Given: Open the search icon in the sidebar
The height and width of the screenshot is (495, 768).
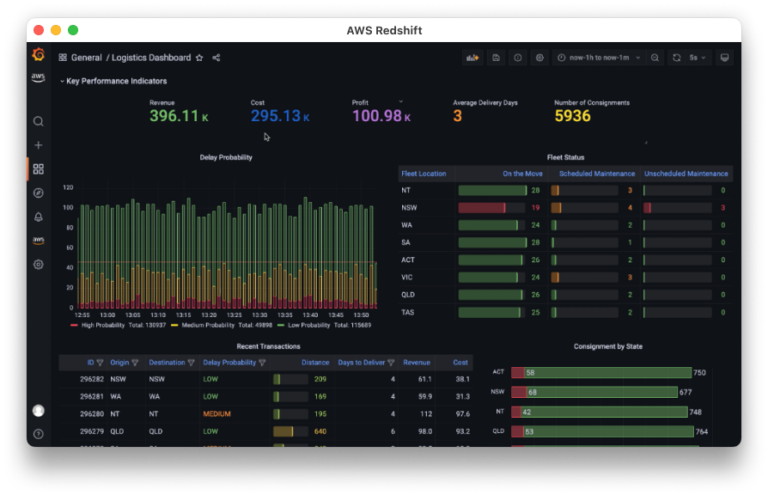Looking at the screenshot, I should (x=38, y=121).
